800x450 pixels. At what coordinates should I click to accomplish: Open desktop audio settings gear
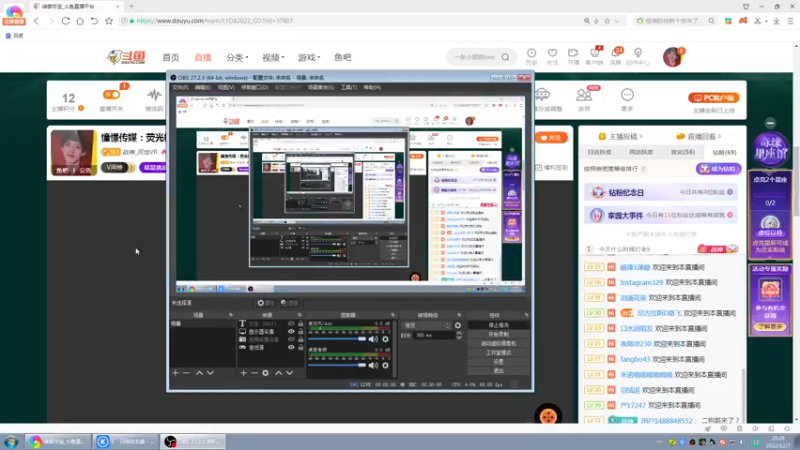385,365
